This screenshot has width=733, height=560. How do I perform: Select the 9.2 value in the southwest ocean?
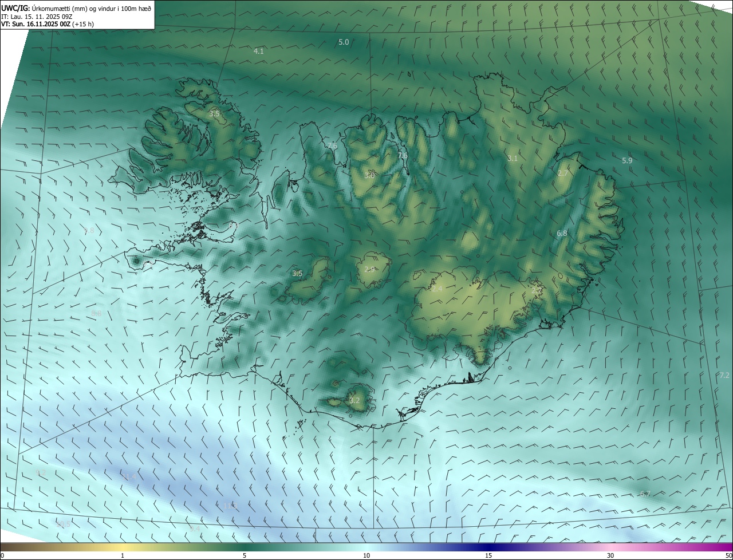tap(41, 472)
